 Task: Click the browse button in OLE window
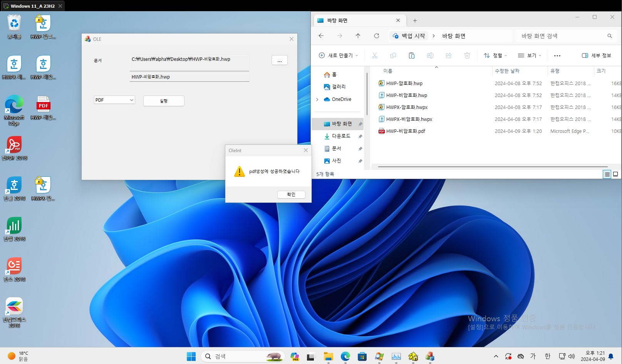click(x=280, y=60)
